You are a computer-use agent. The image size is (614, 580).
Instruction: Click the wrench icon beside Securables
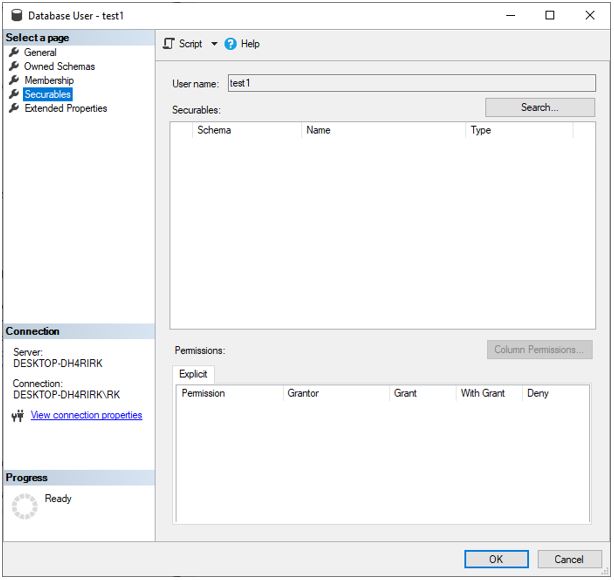click(x=14, y=94)
